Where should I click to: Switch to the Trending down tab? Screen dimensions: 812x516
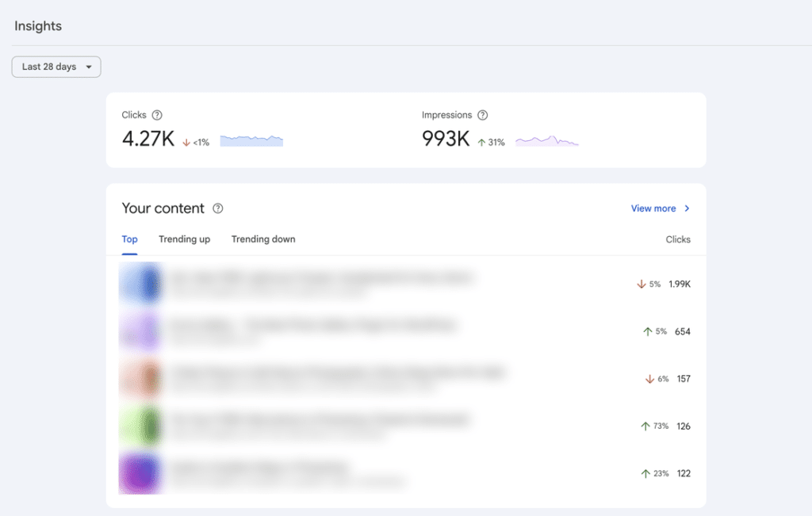coord(263,239)
